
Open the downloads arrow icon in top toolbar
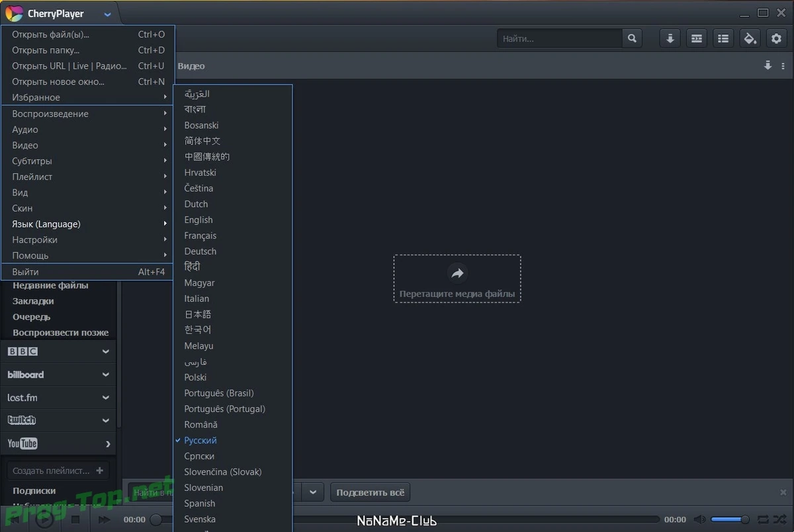pyautogui.click(x=670, y=38)
